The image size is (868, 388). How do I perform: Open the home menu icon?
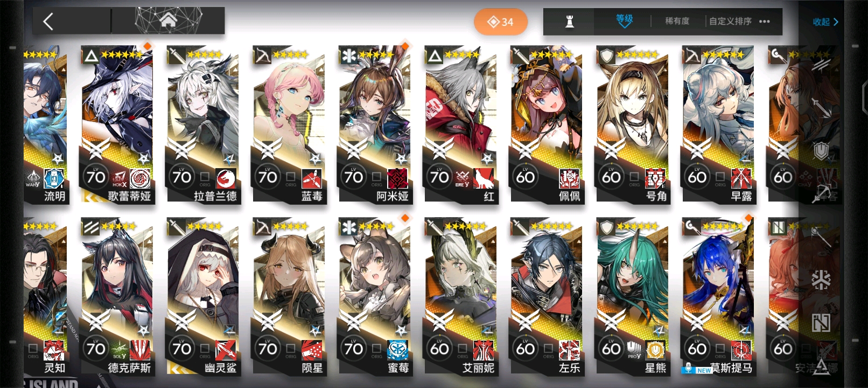click(x=169, y=20)
